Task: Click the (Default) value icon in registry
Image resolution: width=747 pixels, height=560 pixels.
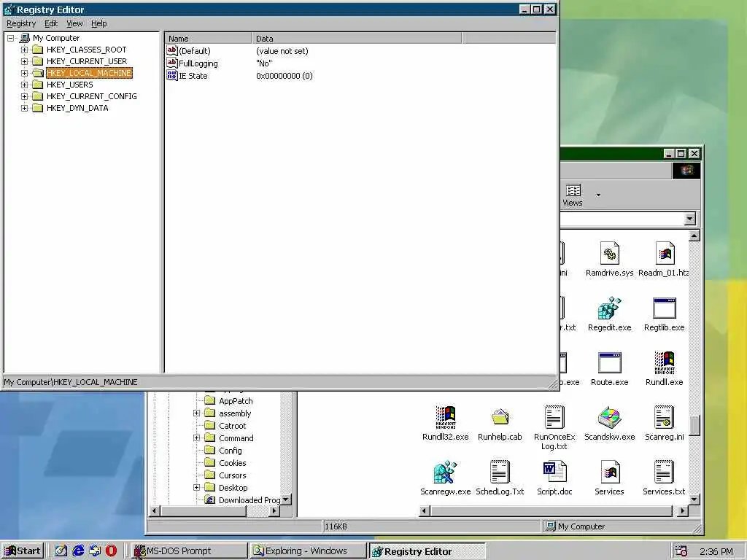Action: click(x=172, y=50)
